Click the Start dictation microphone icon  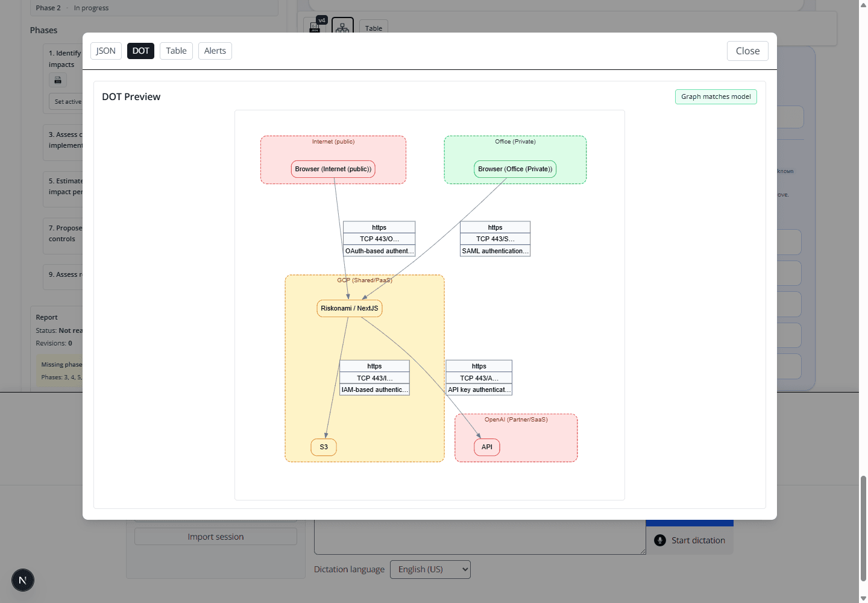[x=660, y=540]
